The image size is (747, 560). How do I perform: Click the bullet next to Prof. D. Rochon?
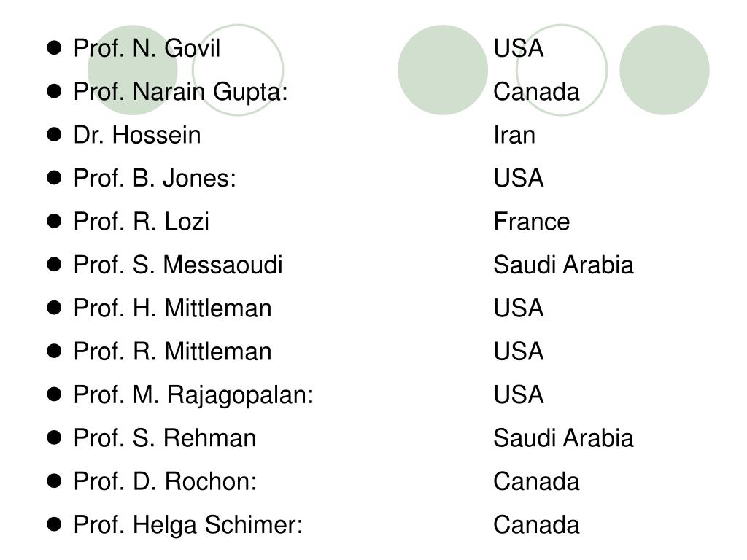54,481
